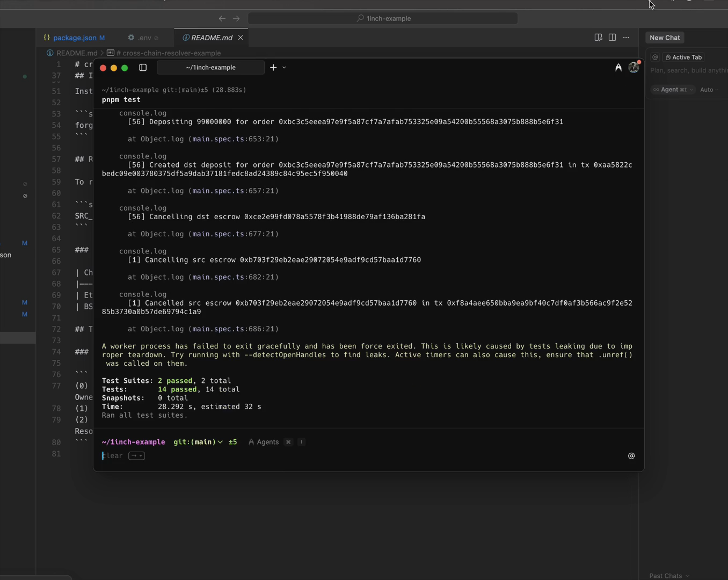Open the Warp AI agent icon
Image resolution: width=728 pixels, height=580 pixels.
point(618,68)
